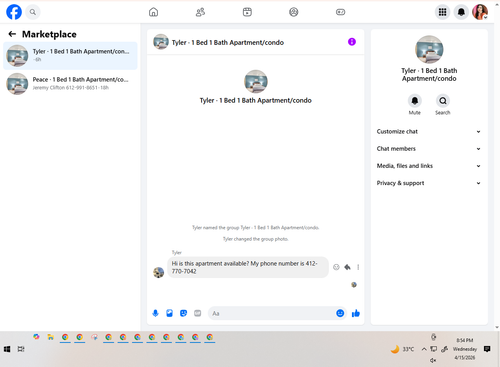The image size is (500, 367).
Task: Click the chat header title Tyler - 1 Bed
Action: (228, 42)
